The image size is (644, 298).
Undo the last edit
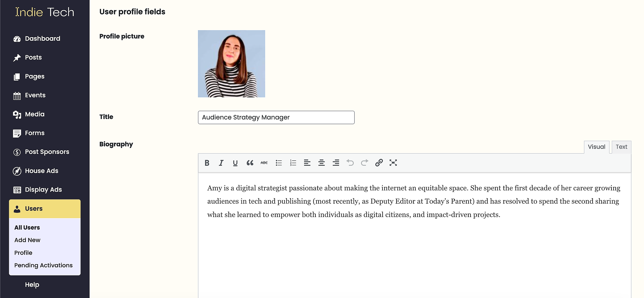(350, 163)
